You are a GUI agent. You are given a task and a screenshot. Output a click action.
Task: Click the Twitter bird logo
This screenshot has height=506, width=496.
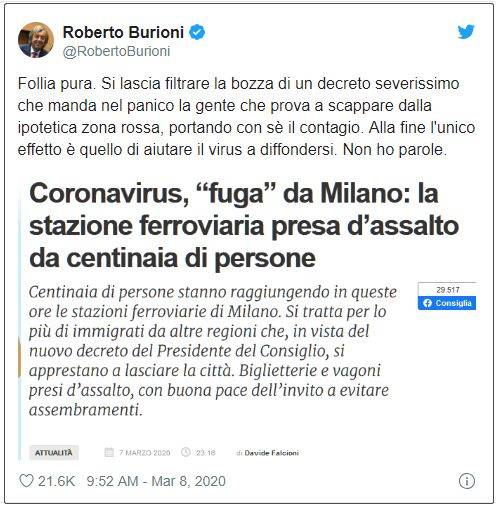(x=466, y=32)
